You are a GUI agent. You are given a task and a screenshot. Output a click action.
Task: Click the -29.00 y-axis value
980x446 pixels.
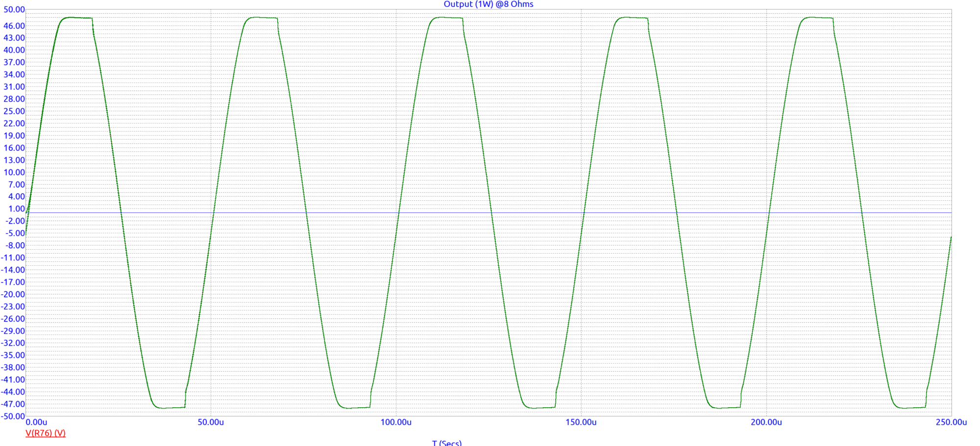13,331
